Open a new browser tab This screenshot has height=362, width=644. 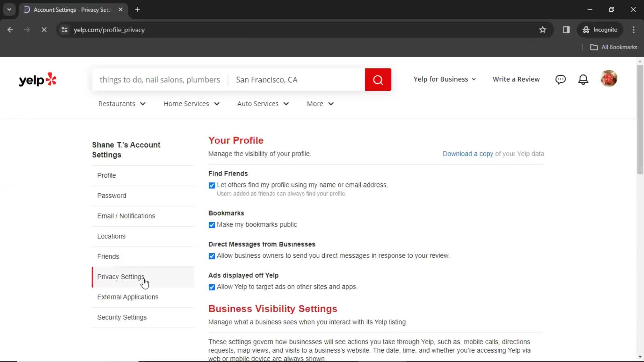(138, 9)
